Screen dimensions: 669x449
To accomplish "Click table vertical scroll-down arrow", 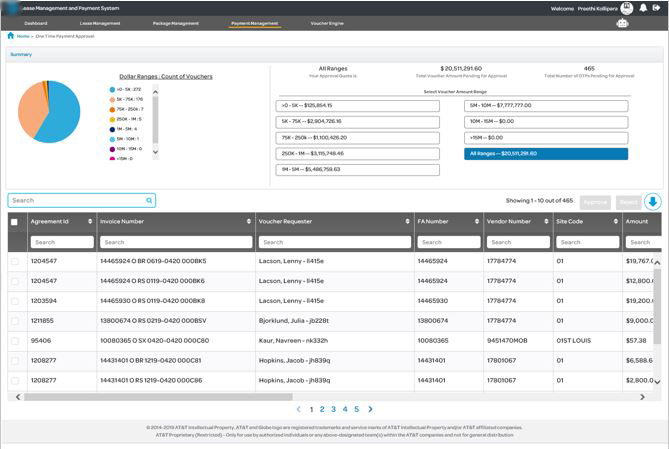I will [657, 382].
